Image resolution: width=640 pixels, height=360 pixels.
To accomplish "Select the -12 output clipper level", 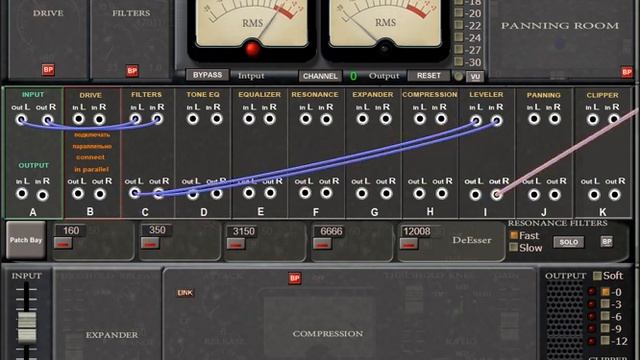I will 605,340.
